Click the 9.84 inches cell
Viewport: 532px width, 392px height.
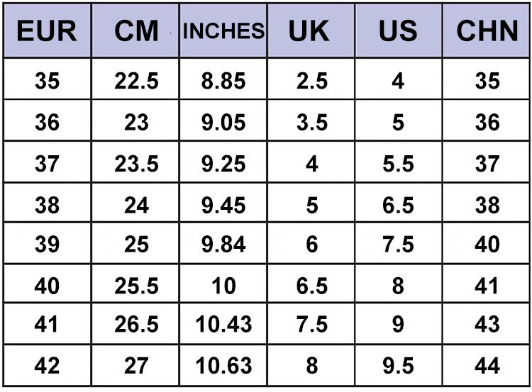pos(223,245)
